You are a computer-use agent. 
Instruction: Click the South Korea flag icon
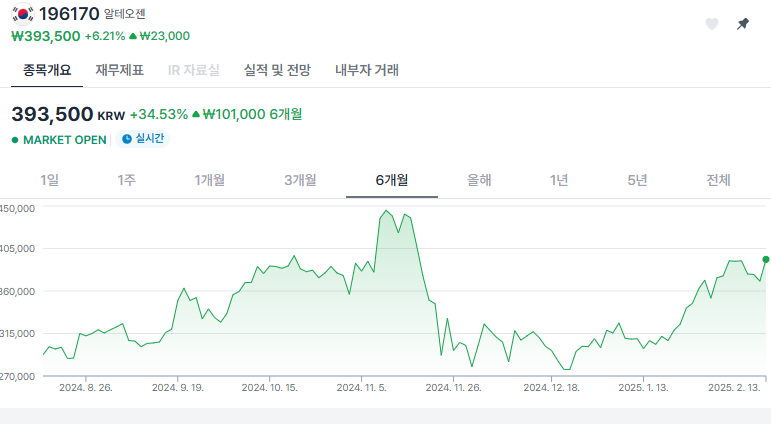tap(22, 15)
